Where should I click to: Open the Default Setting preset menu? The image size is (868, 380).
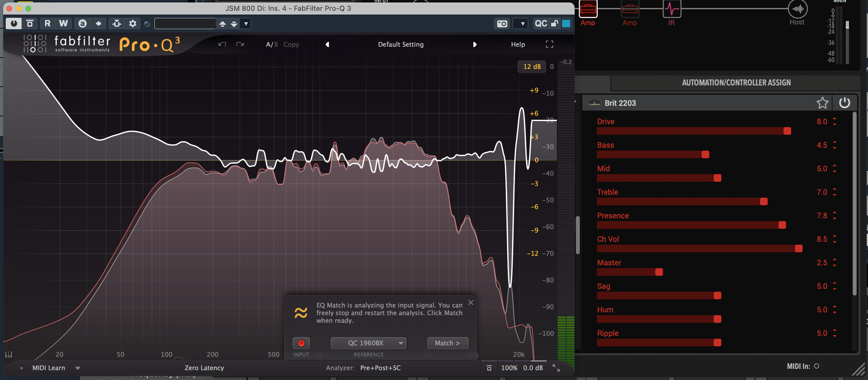401,44
